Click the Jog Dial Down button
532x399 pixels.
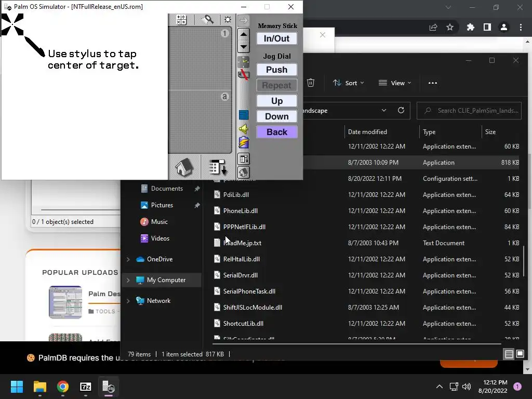tap(277, 116)
